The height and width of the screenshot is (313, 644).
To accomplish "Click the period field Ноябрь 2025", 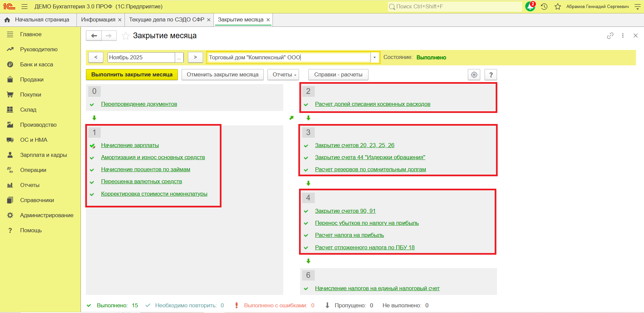I will (x=141, y=58).
